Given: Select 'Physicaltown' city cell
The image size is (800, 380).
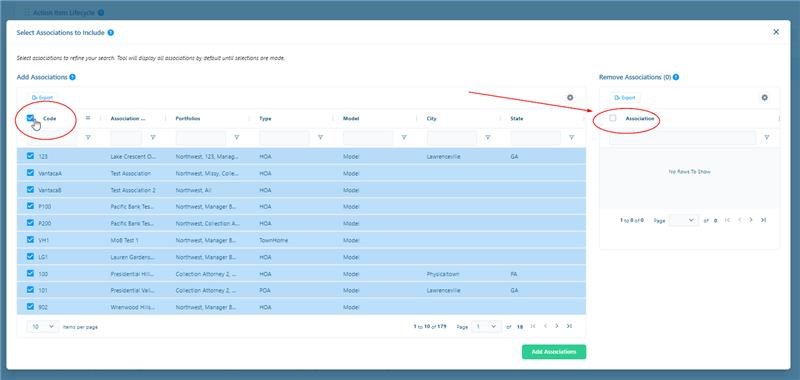Looking at the screenshot, I should click(x=443, y=274).
